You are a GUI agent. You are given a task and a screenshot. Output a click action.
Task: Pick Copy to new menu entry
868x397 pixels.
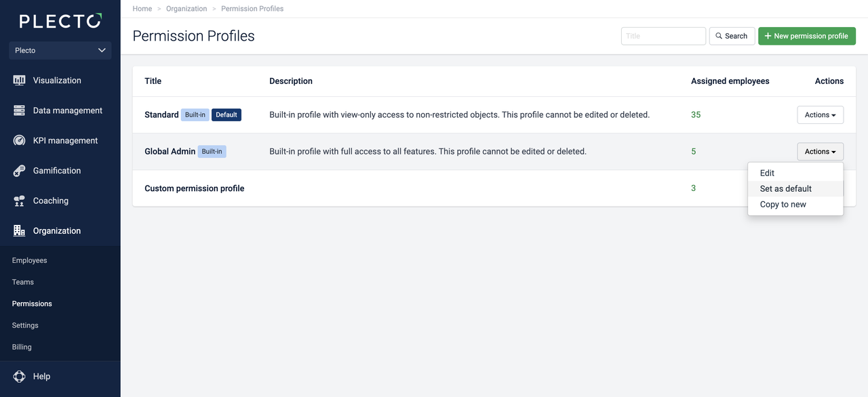[783, 205]
